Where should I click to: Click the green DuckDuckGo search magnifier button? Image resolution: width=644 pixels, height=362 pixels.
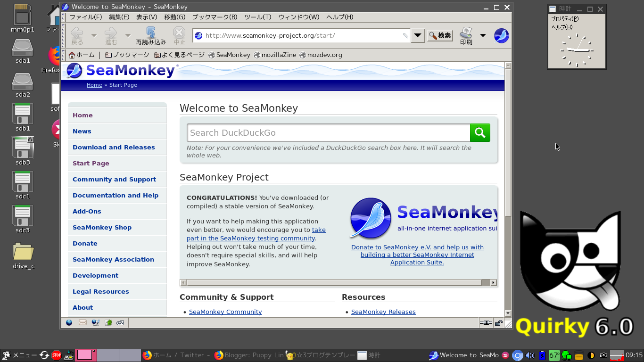(480, 133)
